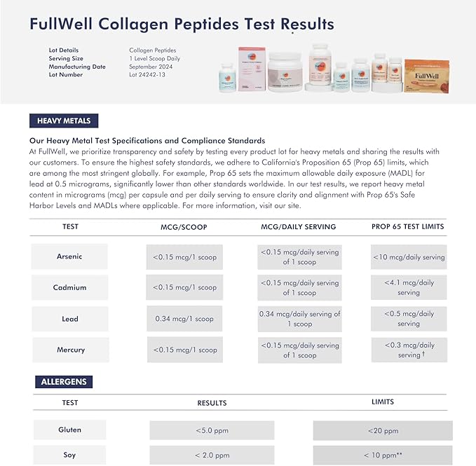This screenshot has width=476, height=466.
Task: Click the Soy allergen row label
Action: click(x=69, y=455)
